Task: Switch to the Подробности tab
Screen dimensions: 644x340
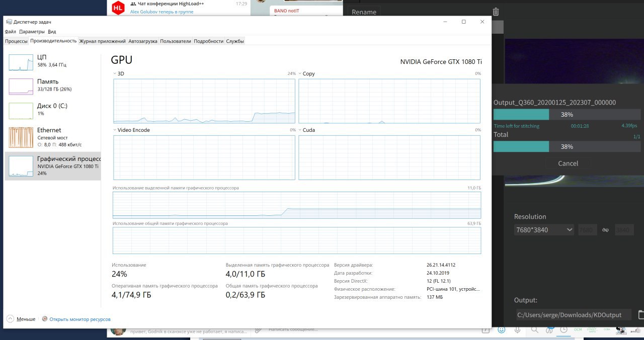Action: pos(208,41)
